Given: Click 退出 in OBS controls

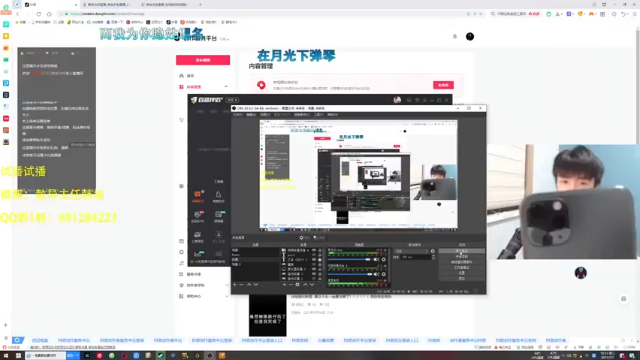Looking at the screenshot, I should point(462,278).
